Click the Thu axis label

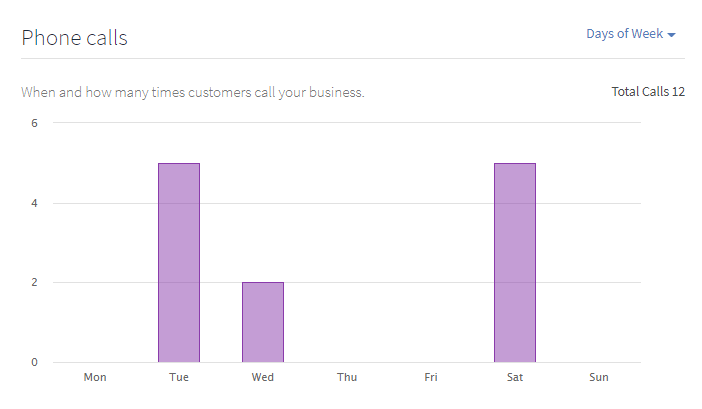[347, 377]
